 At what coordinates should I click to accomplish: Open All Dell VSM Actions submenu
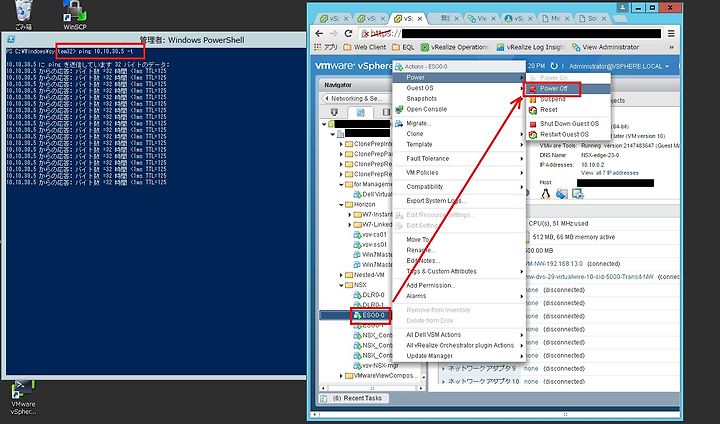tap(459, 334)
